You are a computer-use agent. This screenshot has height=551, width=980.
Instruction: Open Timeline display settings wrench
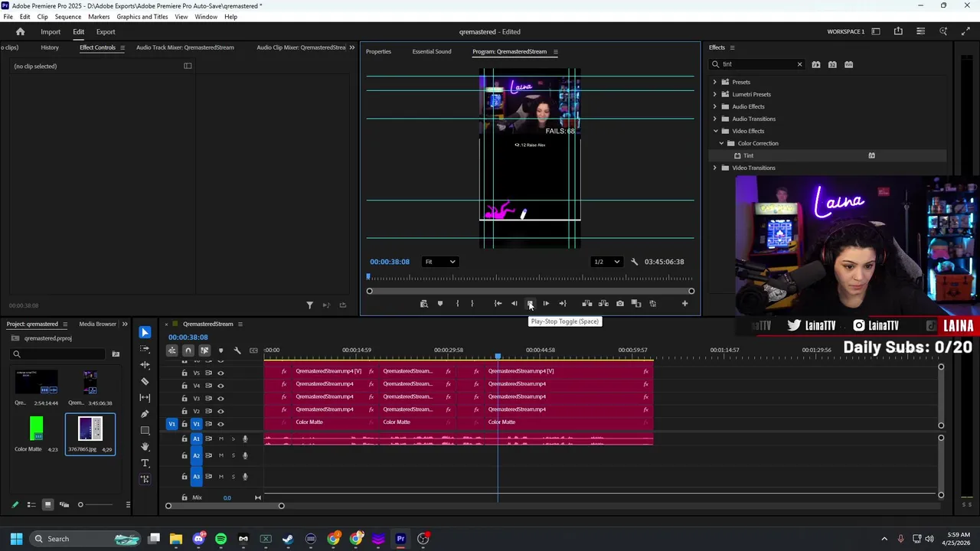pyautogui.click(x=237, y=350)
